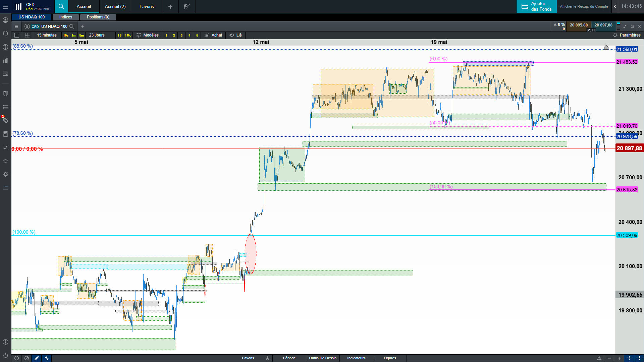
Task: Open the price tag alerts icon in sidebar
Action: [x=5, y=120]
